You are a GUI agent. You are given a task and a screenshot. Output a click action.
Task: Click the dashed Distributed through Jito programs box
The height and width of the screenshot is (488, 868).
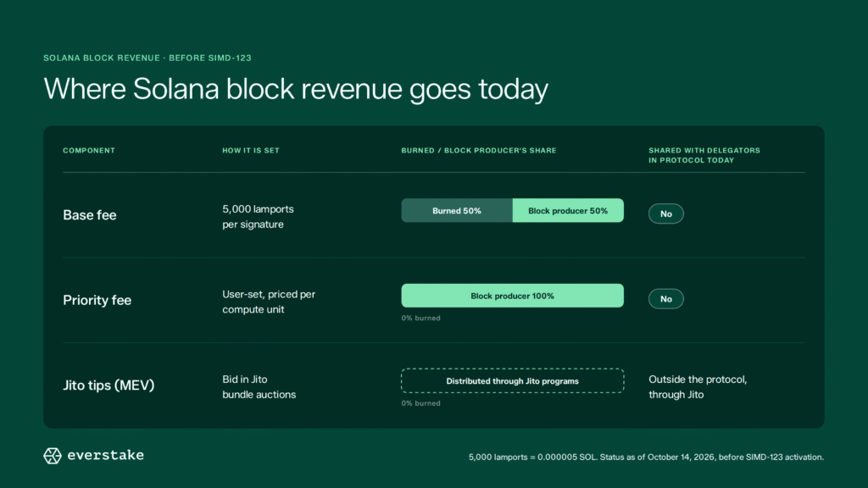click(513, 381)
